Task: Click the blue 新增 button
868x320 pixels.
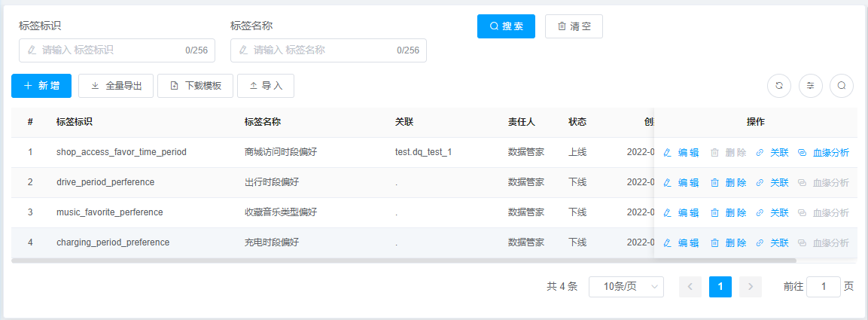Action: tap(41, 86)
